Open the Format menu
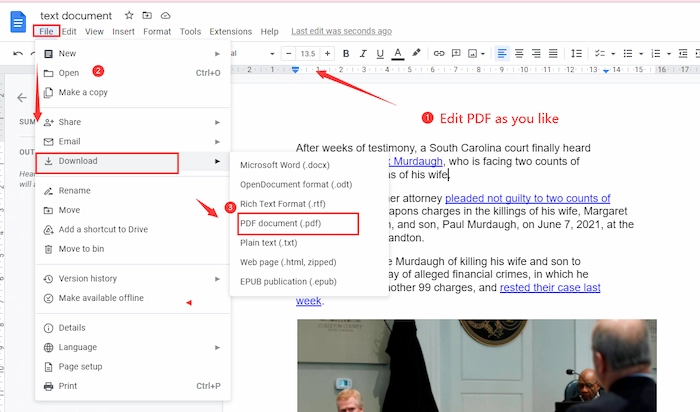The height and width of the screenshot is (412, 700). 157,31
